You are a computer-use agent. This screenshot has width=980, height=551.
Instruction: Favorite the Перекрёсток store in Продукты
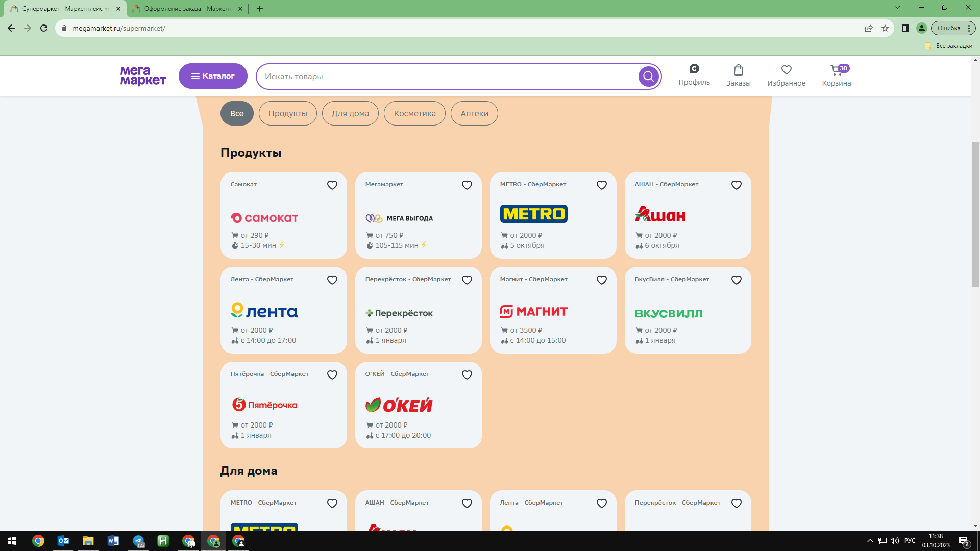(467, 280)
